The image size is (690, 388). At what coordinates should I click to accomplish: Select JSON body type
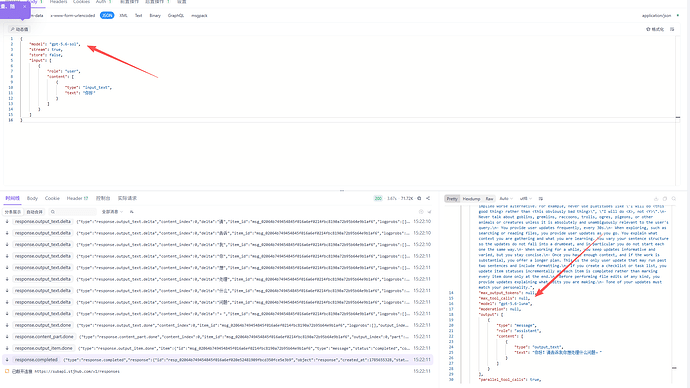click(107, 15)
